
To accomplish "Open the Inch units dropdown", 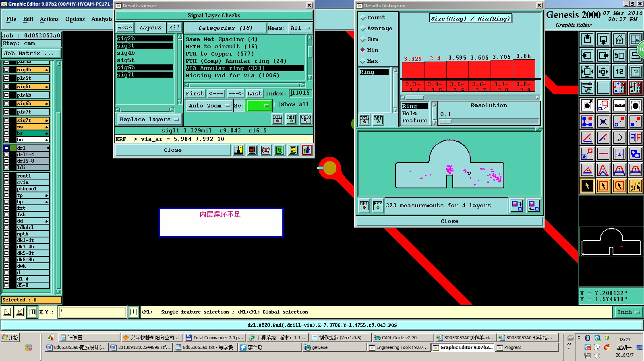I will click(628, 312).
